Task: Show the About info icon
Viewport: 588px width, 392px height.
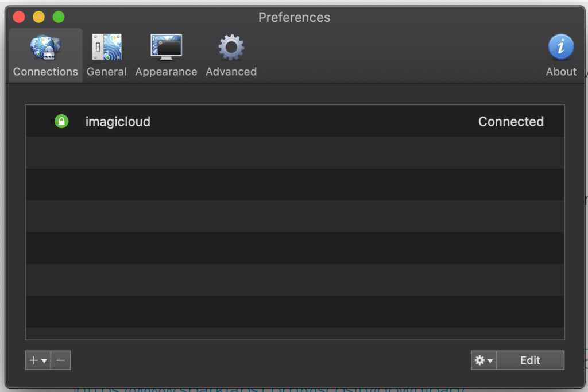Action: [561, 47]
